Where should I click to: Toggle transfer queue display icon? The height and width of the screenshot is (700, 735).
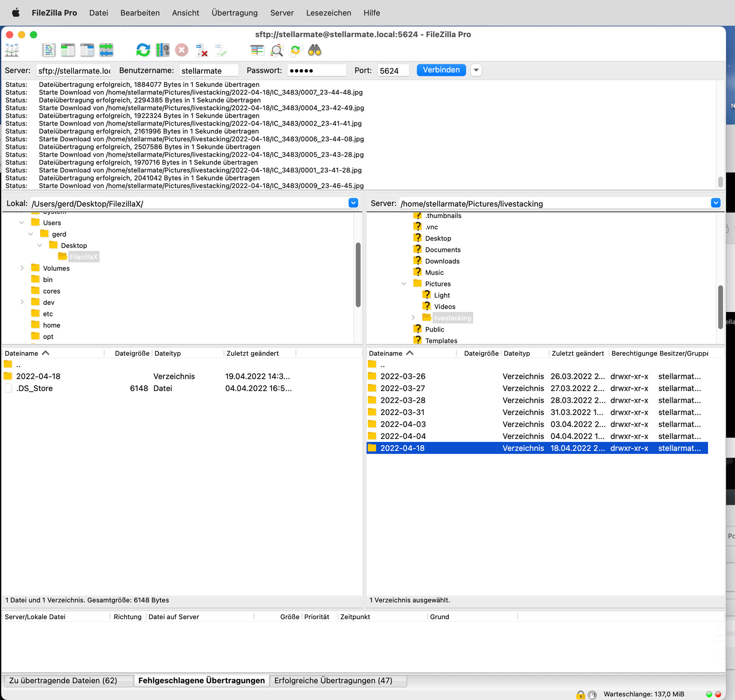[106, 50]
